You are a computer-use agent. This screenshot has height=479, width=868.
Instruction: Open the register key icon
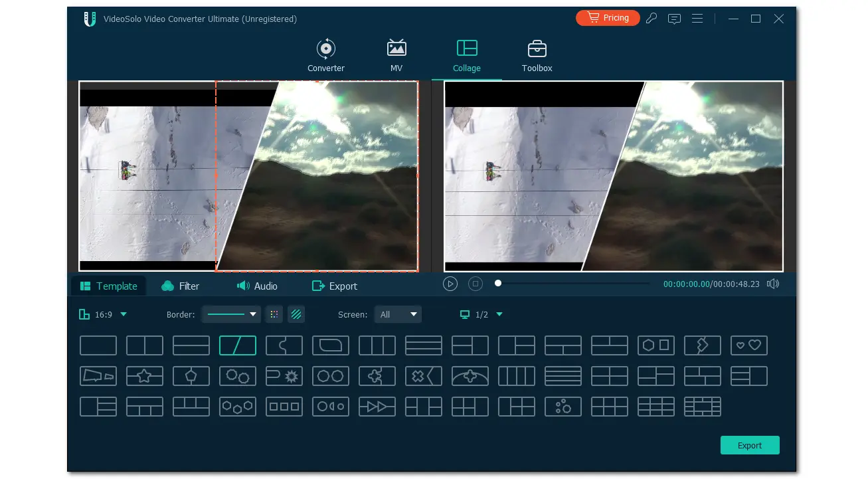[651, 19]
